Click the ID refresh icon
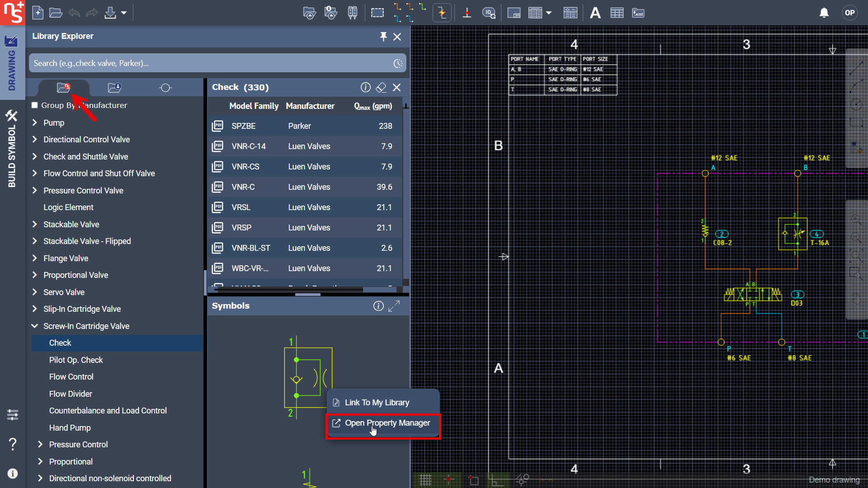 pyautogui.click(x=489, y=13)
